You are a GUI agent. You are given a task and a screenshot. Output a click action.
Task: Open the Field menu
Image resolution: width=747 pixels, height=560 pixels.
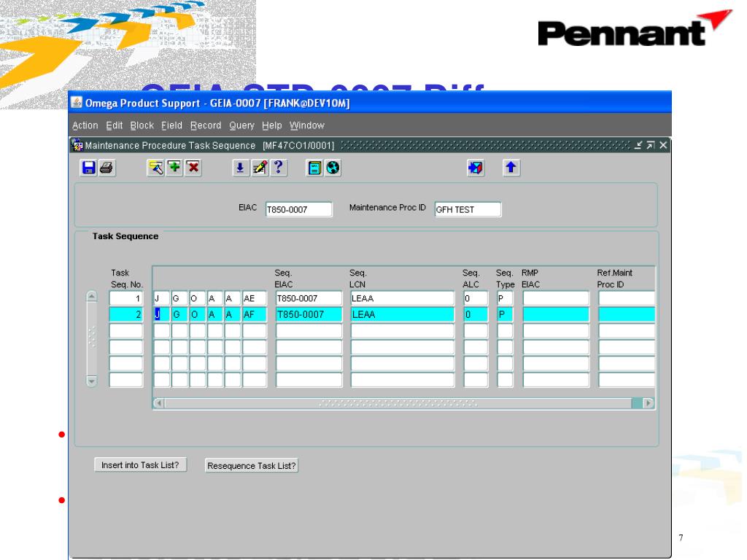click(171, 125)
